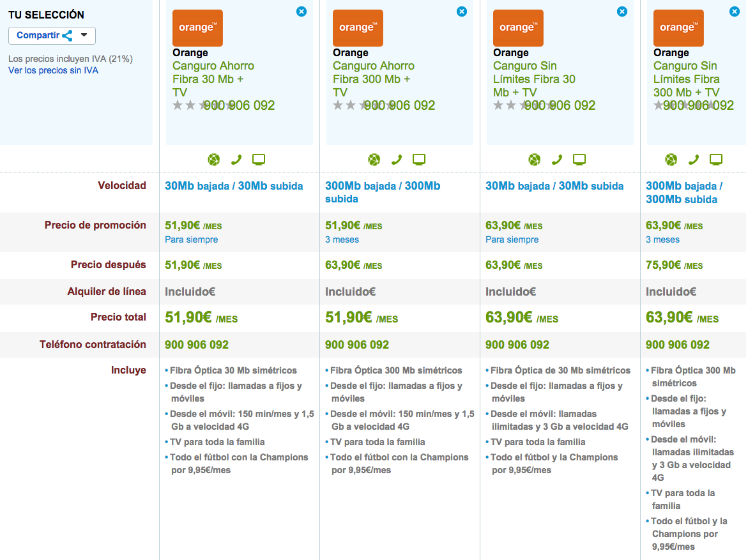748x560 pixels.
Task: Click TV icon under Canguro Sin Límites Fibra 300
Action: tap(716, 160)
